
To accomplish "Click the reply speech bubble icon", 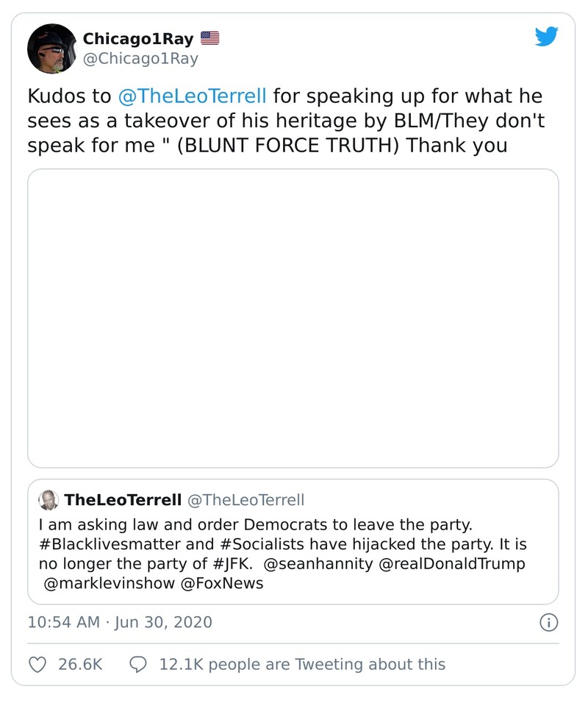I will 137,664.
